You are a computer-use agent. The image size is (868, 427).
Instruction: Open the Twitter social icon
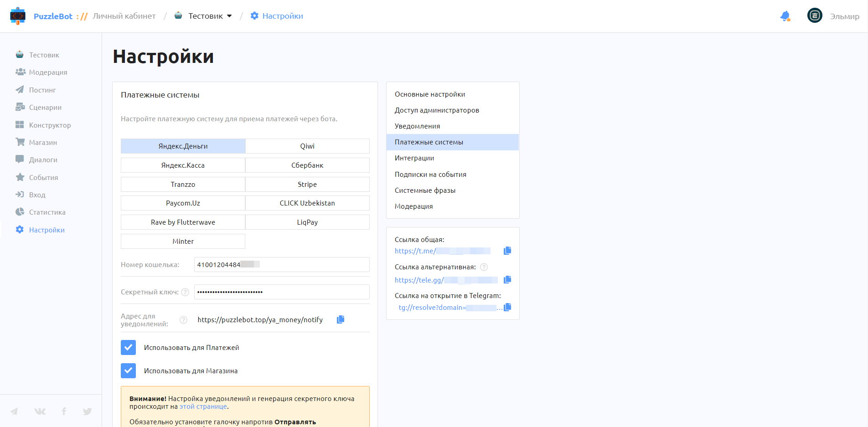(x=88, y=412)
